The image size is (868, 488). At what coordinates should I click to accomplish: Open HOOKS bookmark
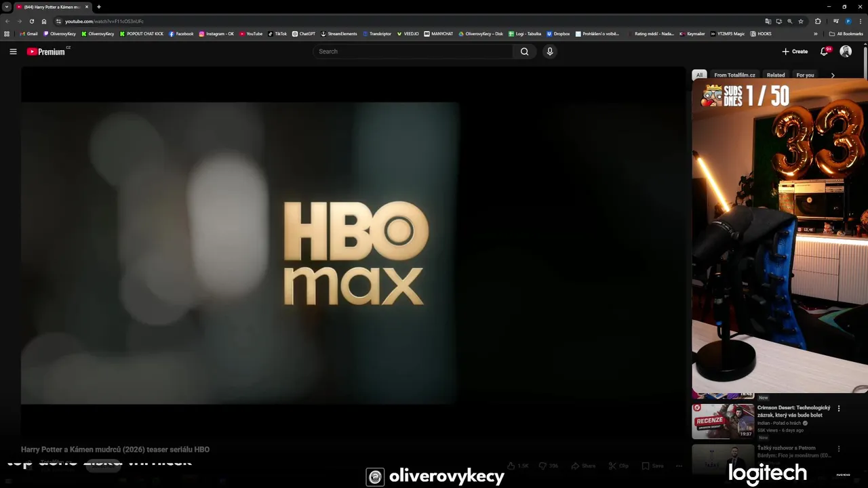[x=761, y=33]
